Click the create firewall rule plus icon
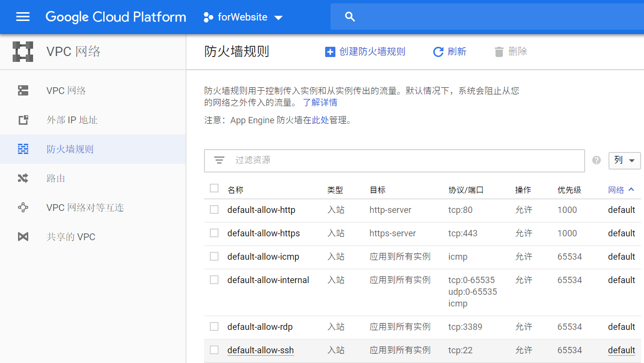Screen dimensions: 644x363 (x=330, y=52)
